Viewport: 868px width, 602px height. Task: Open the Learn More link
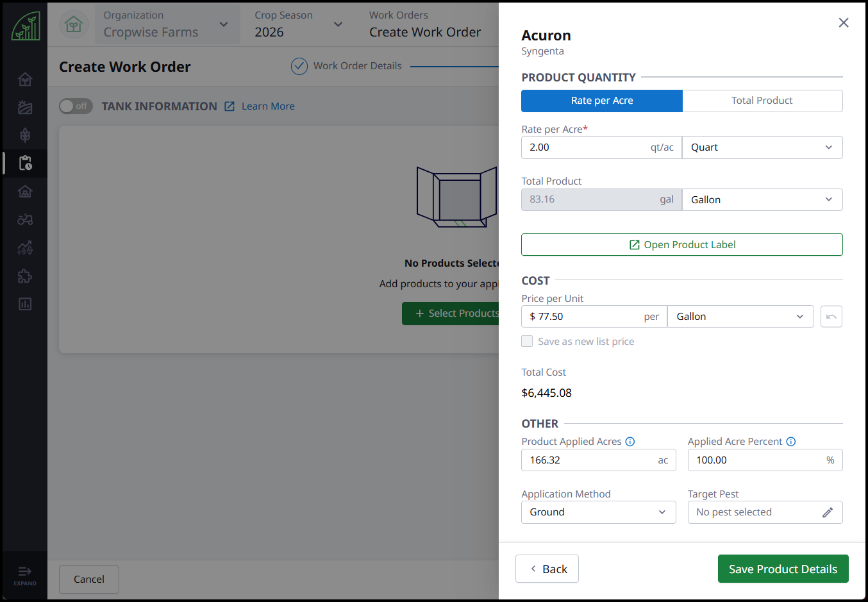(268, 106)
